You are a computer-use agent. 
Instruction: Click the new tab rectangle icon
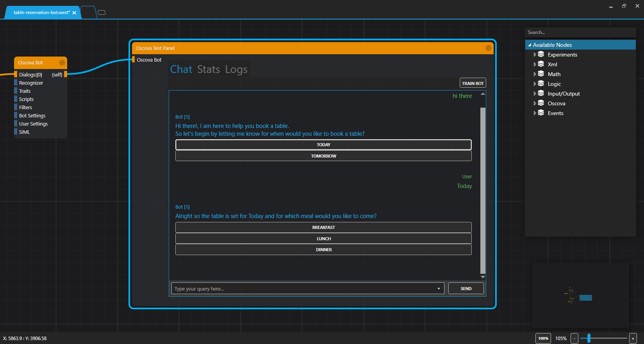point(102,12)
